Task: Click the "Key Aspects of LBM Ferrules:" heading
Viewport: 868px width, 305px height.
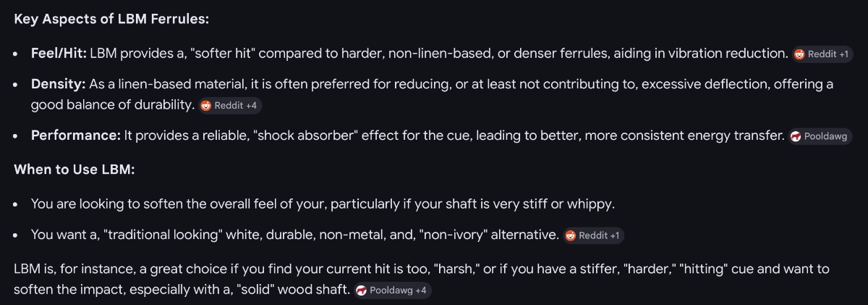Action: [111, 20]
